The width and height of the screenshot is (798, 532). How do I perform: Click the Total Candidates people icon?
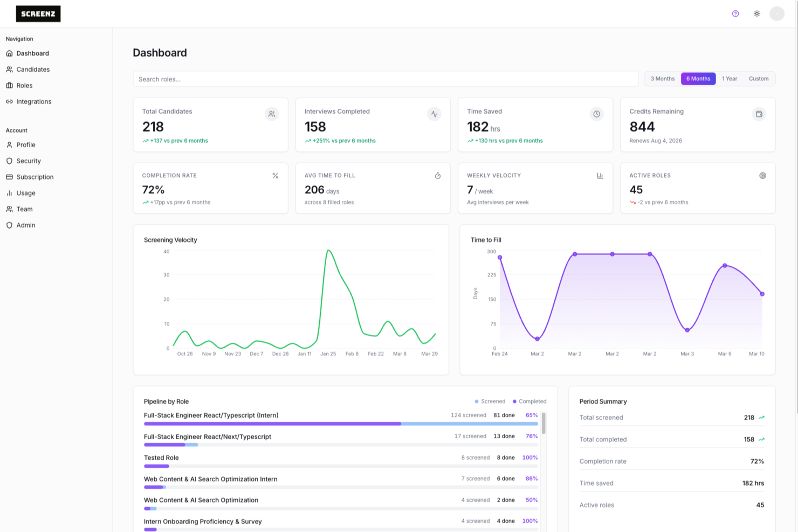[272, 114]
